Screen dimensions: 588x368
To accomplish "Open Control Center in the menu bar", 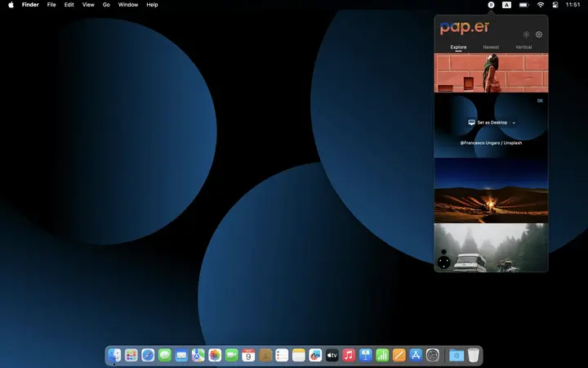I will pos(556,5).
